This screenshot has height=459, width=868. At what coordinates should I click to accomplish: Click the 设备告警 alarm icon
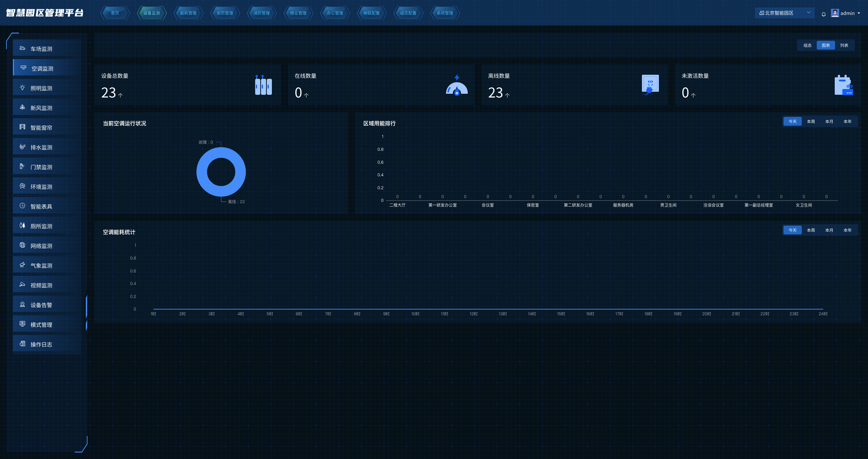pyautogui.click(x=22, y=304)
